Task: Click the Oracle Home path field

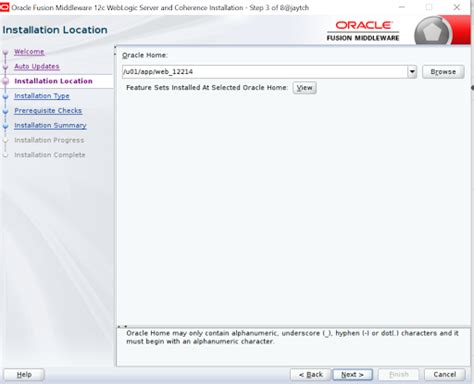Action: [265, 72]
